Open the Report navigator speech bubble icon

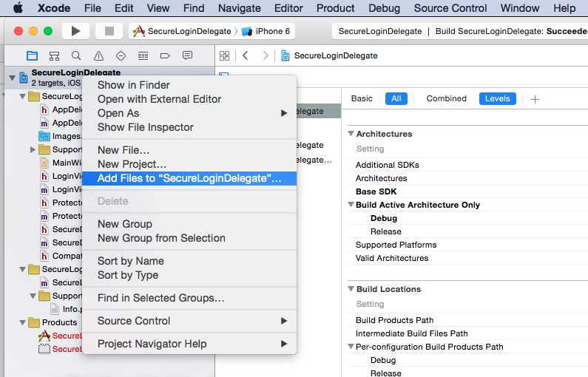pos(187,55)
